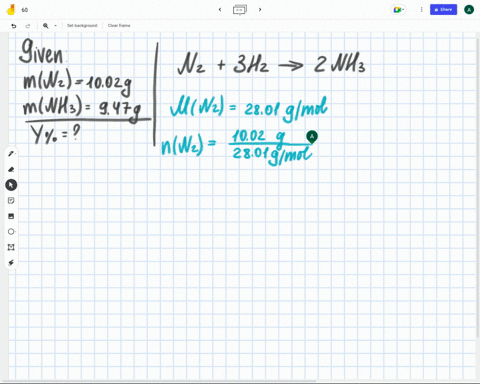Select the Text box tool
Viewport: 480px width, 384px height.
(x=11, y=247)
